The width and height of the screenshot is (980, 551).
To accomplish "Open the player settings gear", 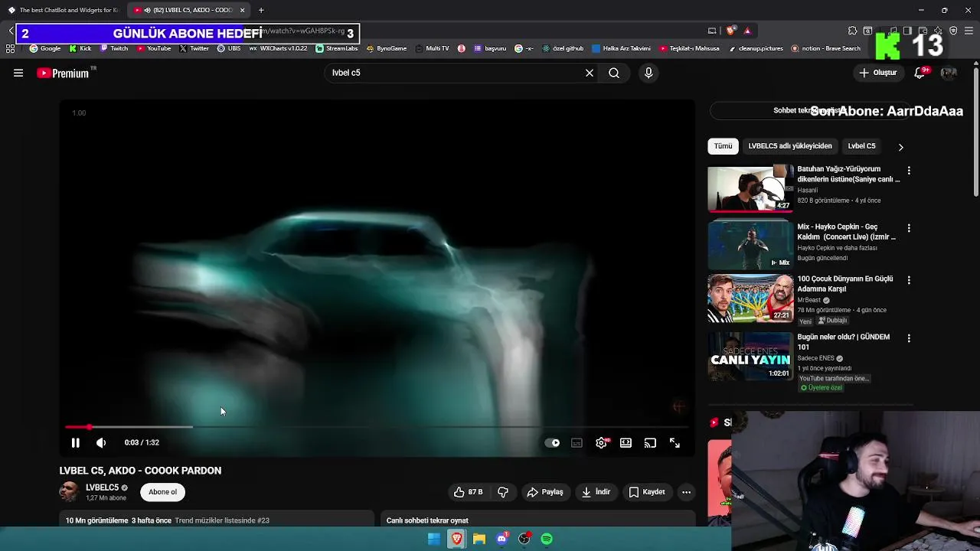I will coord(601,442).
